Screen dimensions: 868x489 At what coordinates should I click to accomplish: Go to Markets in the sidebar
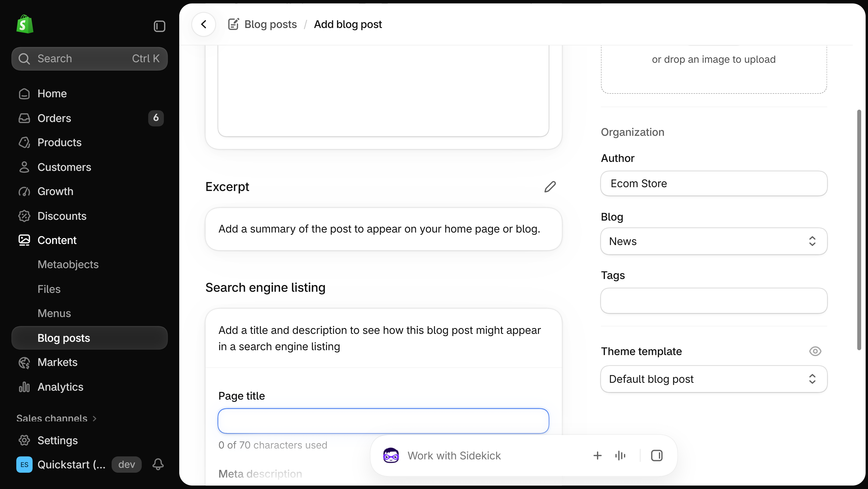[90, 362]
